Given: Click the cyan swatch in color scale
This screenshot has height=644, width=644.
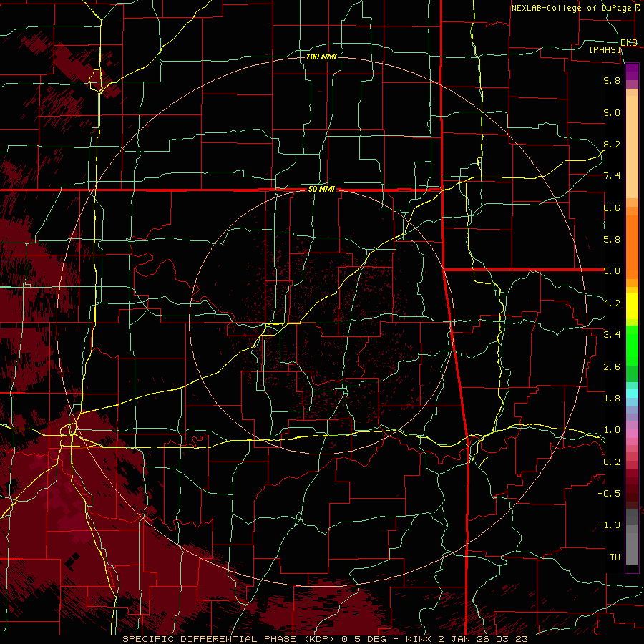Looking at the screenshot, I should click(632, 394).
